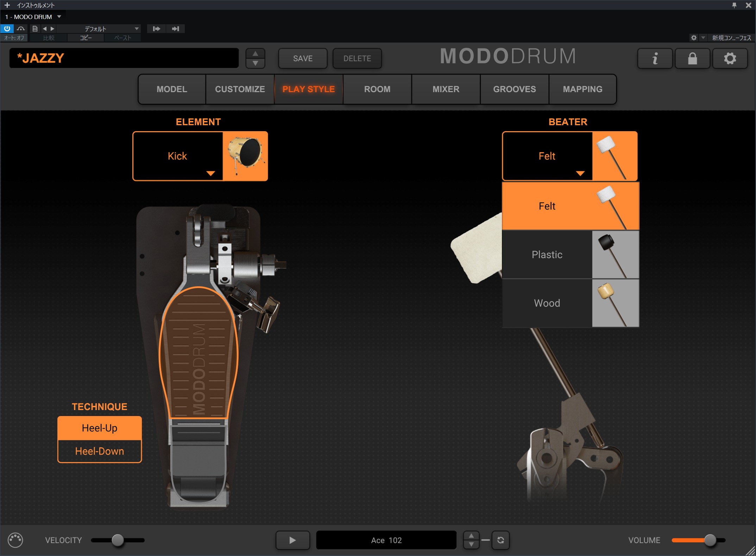Click the 新規コントロールインターフェス label

click(x=731, y=38)
